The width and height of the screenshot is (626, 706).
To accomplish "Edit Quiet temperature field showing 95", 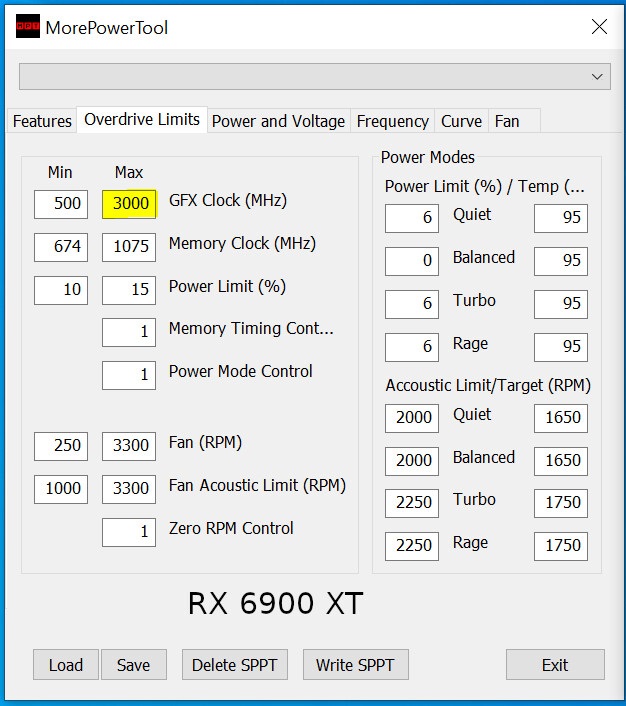I will [x=561, y=218].
